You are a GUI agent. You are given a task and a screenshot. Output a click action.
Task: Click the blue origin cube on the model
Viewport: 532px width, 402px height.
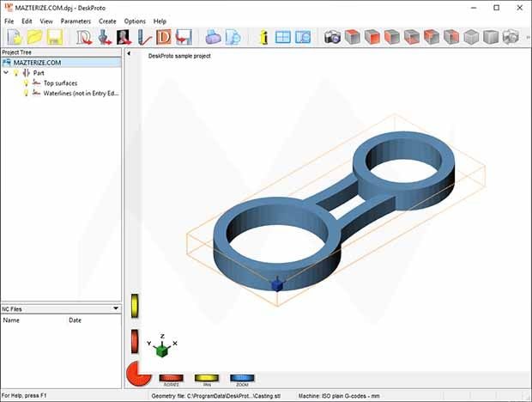tap(277, 285)
